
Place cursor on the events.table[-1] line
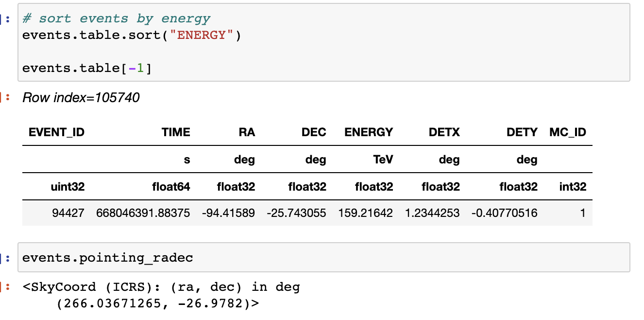click(x=87, y=68)
